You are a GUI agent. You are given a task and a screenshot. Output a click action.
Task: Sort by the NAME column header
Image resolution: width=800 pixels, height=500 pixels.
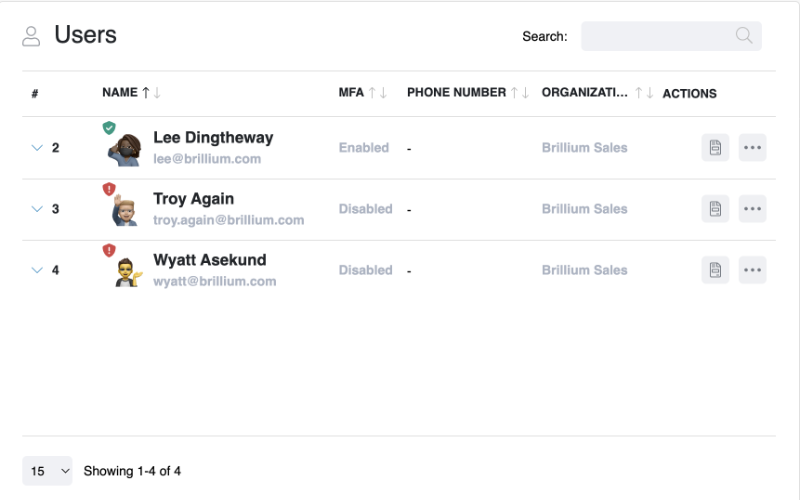pyautogui.click(x=120, y=92)
